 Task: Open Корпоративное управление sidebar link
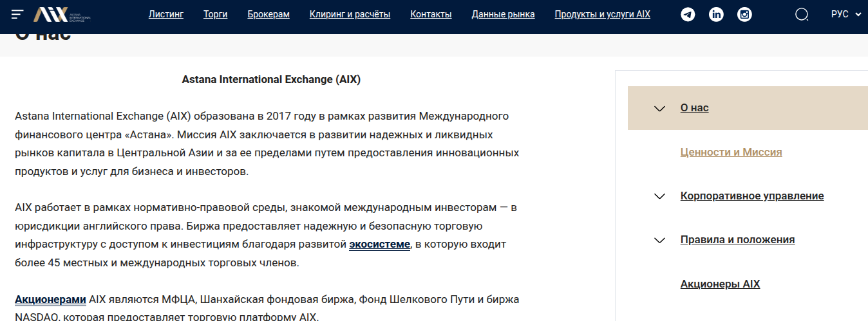752,196
